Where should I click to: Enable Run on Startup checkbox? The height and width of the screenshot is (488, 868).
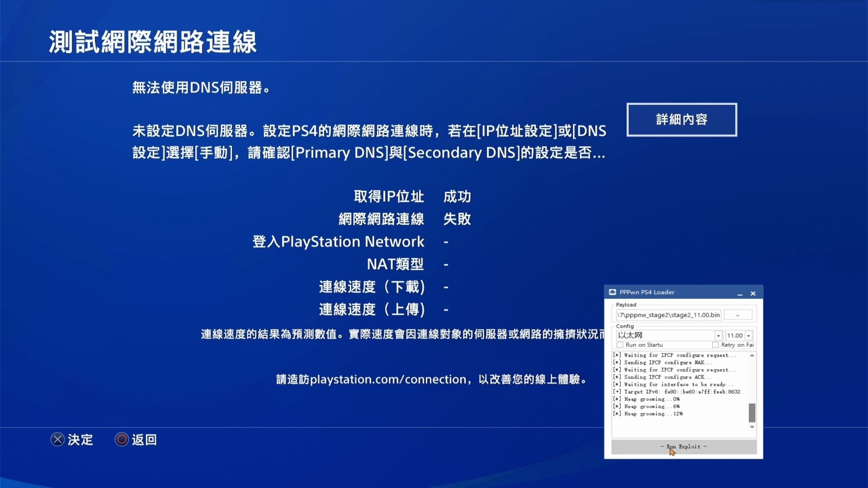coord(620,345)
